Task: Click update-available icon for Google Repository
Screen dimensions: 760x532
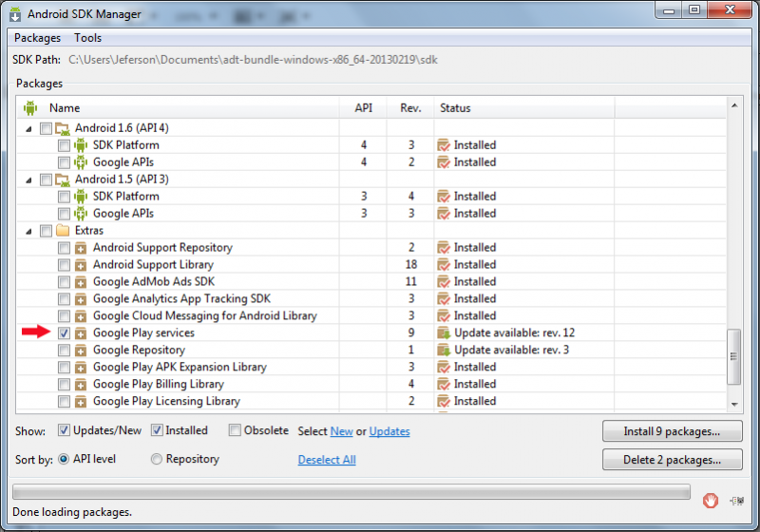Action: point(444,350)
